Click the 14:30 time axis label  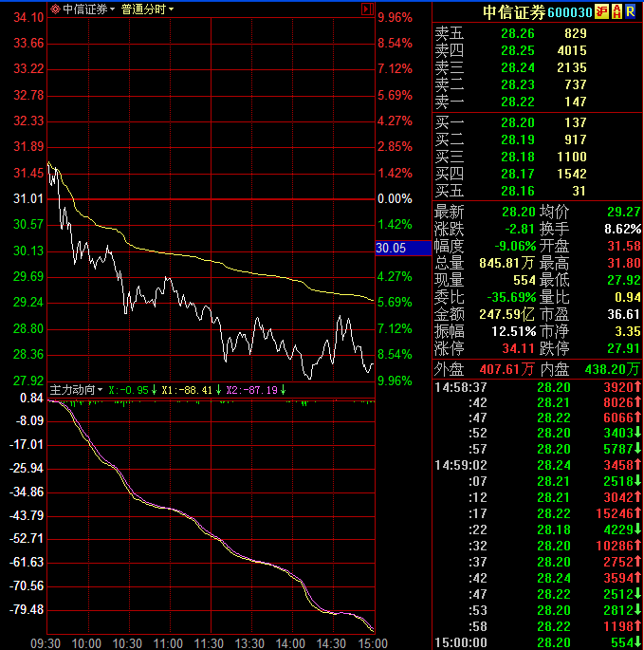click(331, 643)
